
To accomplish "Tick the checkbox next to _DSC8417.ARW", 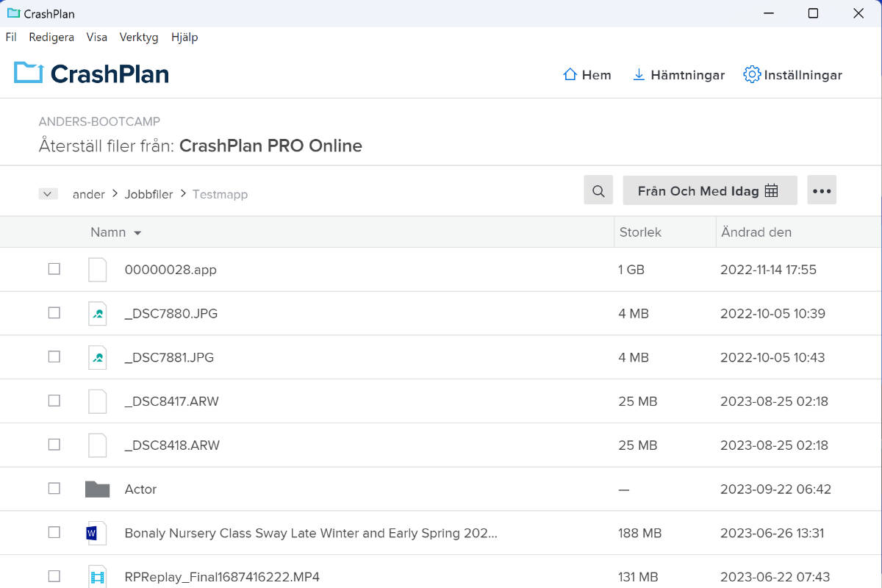I will coord(54,401).
